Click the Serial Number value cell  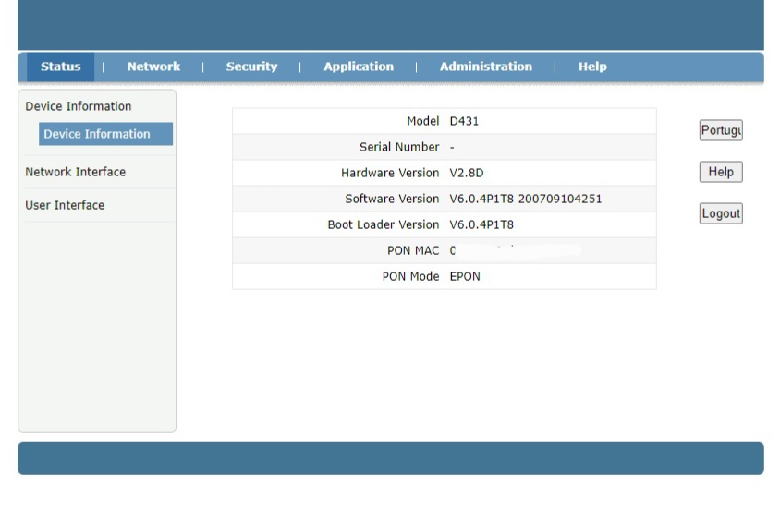click(453, 147)
